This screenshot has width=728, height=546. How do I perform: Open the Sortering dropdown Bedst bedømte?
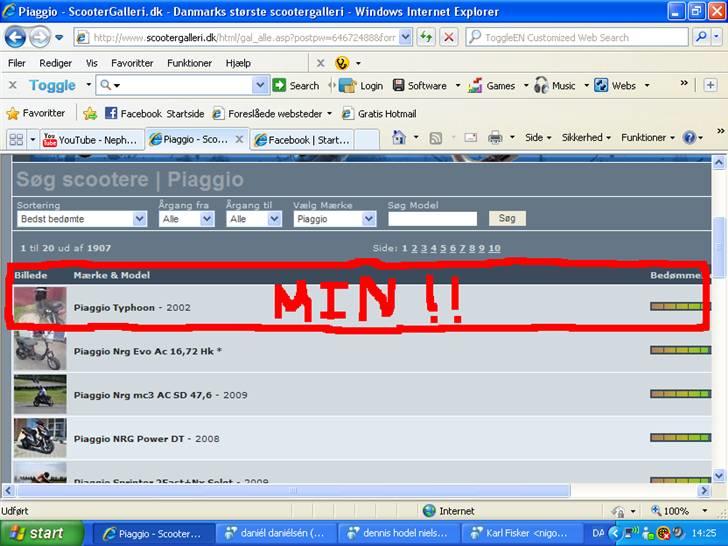pyautogui.click(x=82, y=218)
